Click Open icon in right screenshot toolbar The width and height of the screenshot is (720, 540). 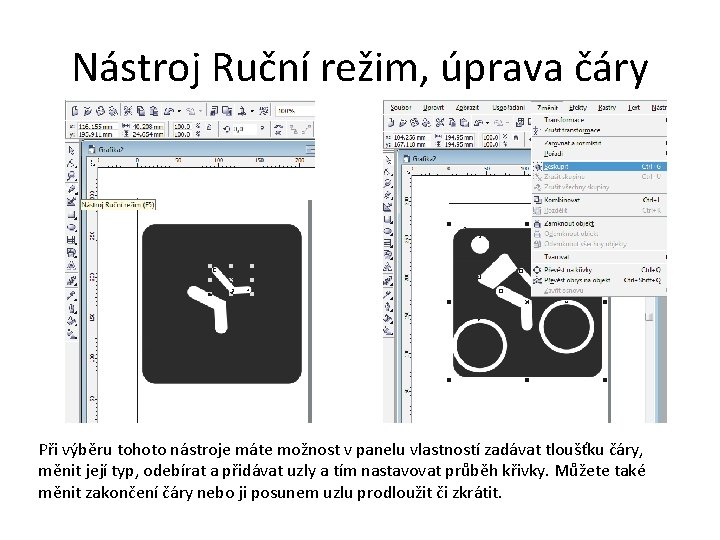pos(403,123)
